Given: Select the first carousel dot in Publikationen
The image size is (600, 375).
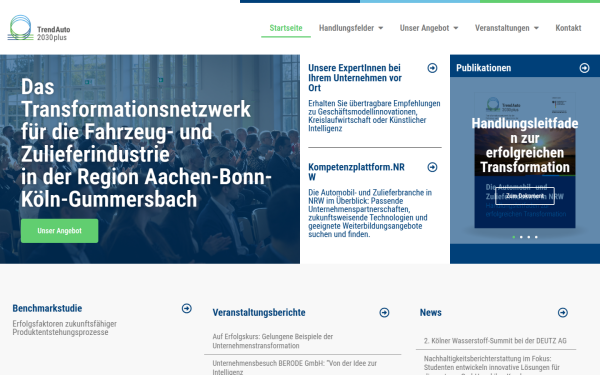Looking at the screenshot, I should click(x=514, y=237).
